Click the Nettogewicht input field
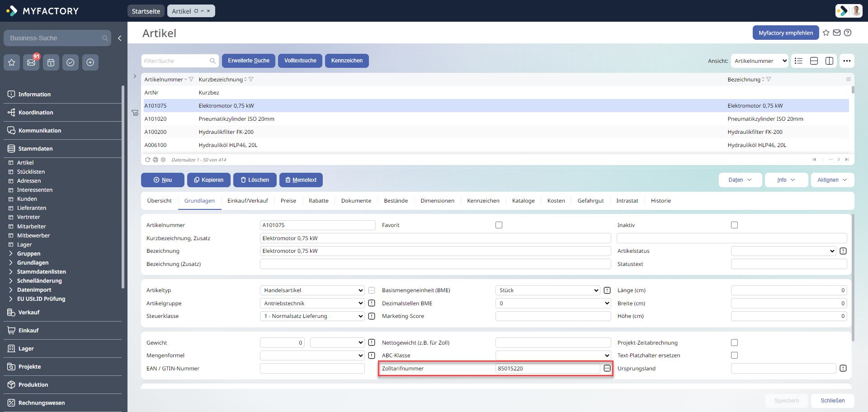 pyautogui.click(x=553, y=343)
